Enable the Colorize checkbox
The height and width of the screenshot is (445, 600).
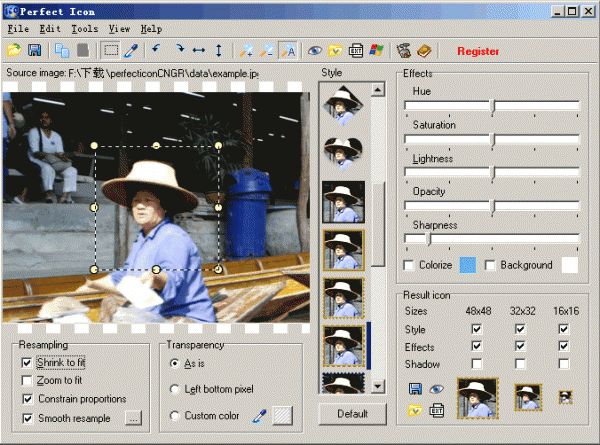[409, 265]
